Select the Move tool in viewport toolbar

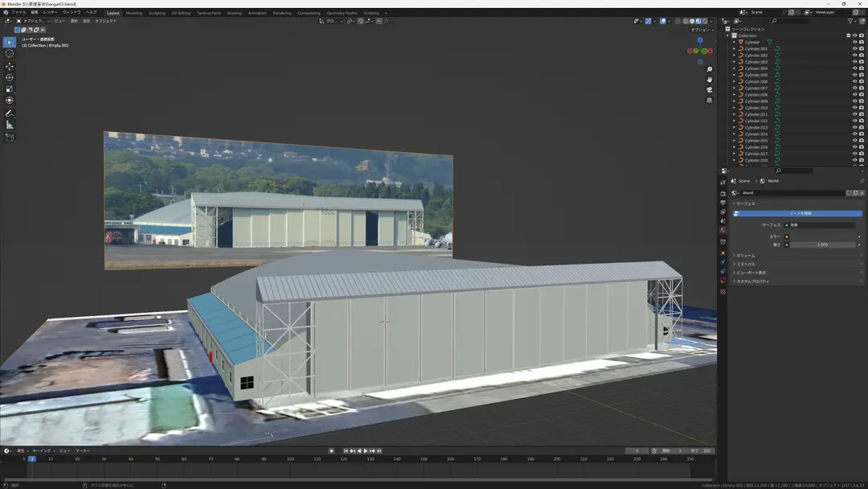(10, 66)
